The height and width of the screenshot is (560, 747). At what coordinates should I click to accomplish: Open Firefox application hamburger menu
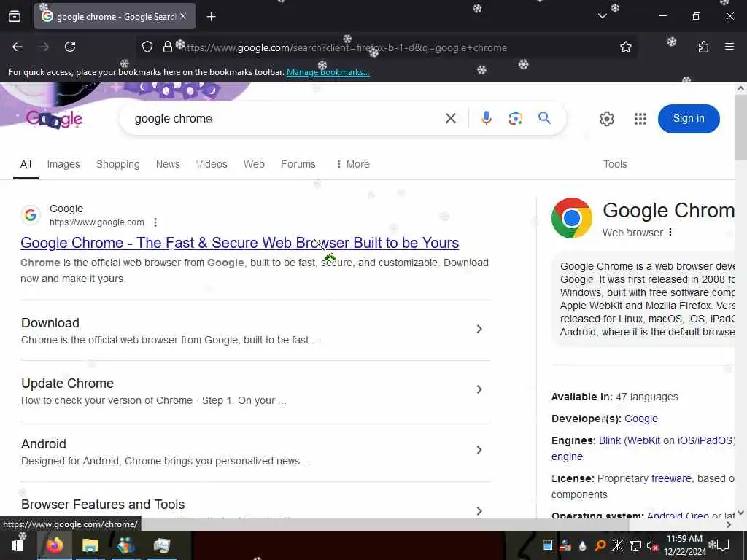[729, 47]
